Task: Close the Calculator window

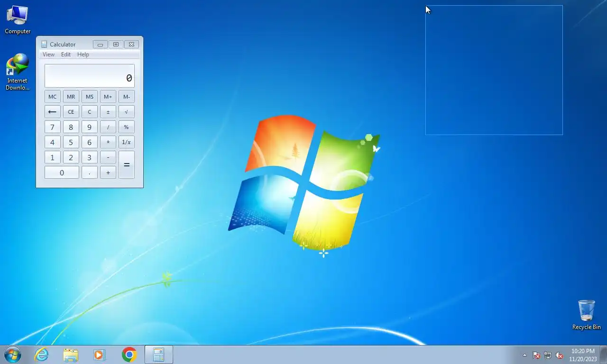Action: pos(132,44)
